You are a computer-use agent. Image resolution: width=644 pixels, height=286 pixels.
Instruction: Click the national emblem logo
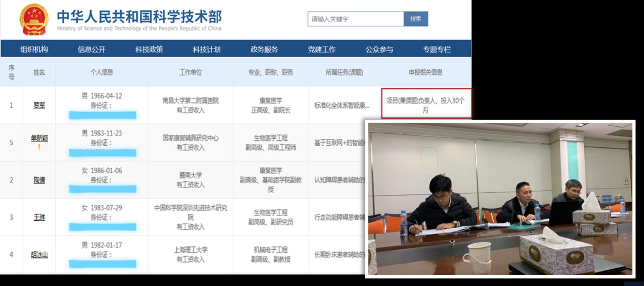pyautogui.click(x=34, y=19)
